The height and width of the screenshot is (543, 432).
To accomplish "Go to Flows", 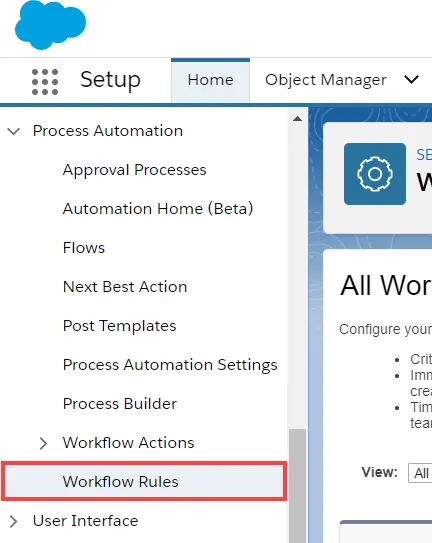I will [84, 248].
